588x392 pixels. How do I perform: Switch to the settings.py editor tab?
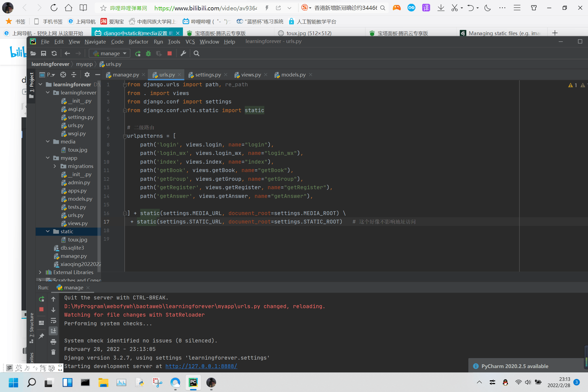208,75
